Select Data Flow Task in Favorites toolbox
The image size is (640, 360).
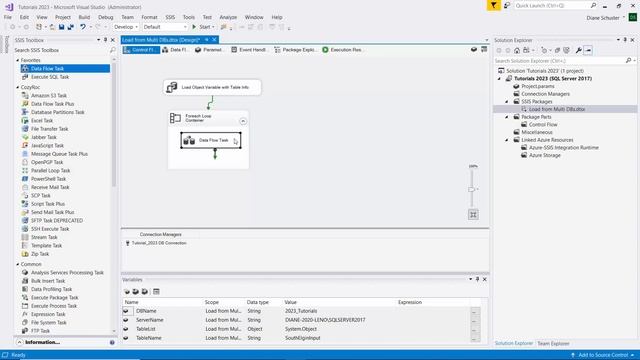click(x=65, y=69)
